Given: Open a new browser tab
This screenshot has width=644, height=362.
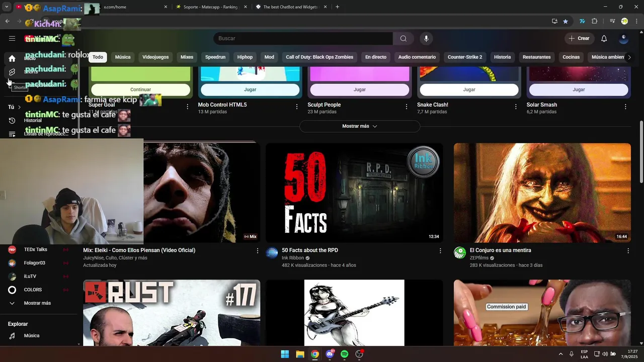Looking at the screenshot, I should (x=337, y=7).
